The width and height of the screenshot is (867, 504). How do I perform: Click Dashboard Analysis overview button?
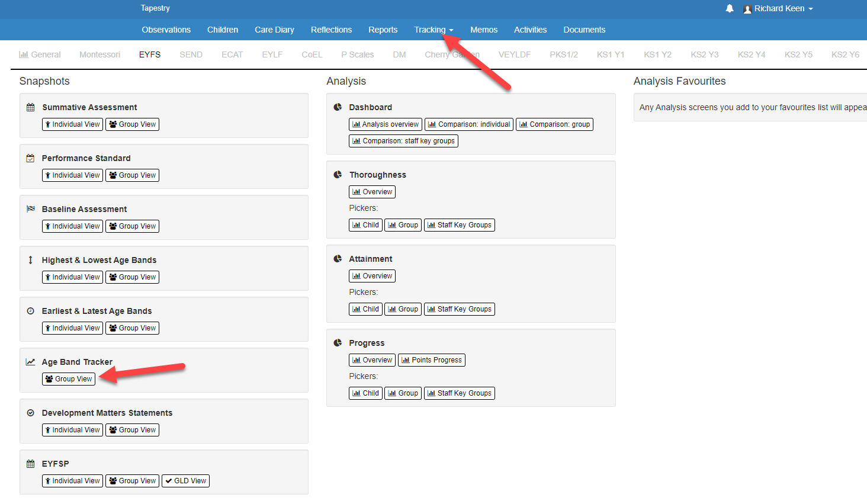click(386, 124)
